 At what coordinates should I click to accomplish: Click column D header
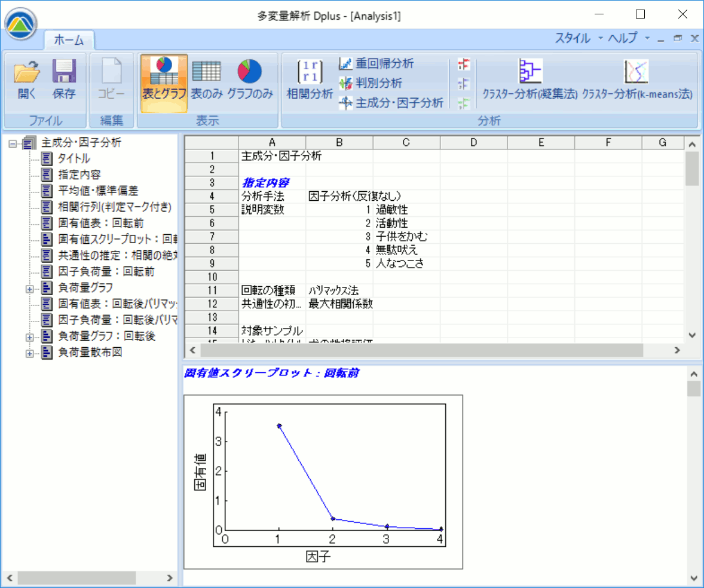[x=474, y=142]
